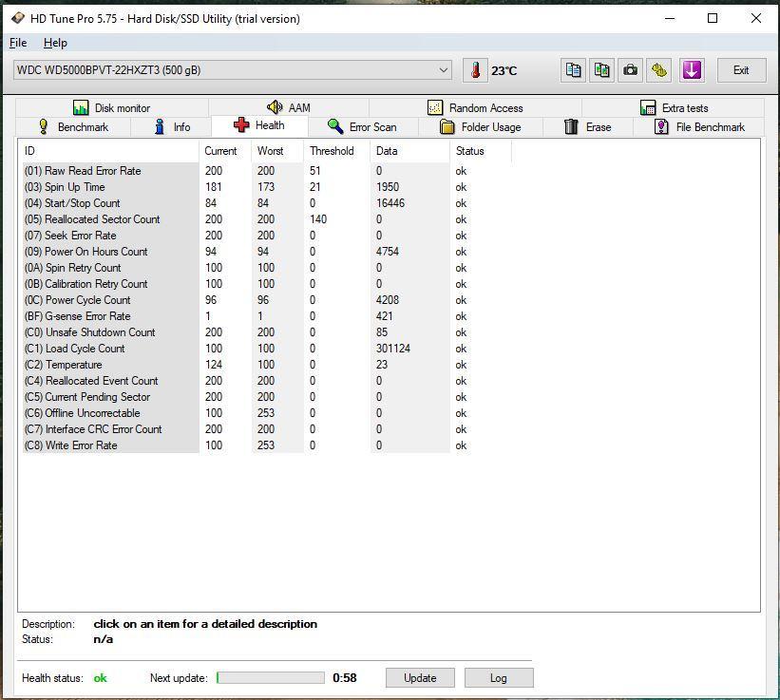
Task: Open the File menu
Action: pos(18,43)
